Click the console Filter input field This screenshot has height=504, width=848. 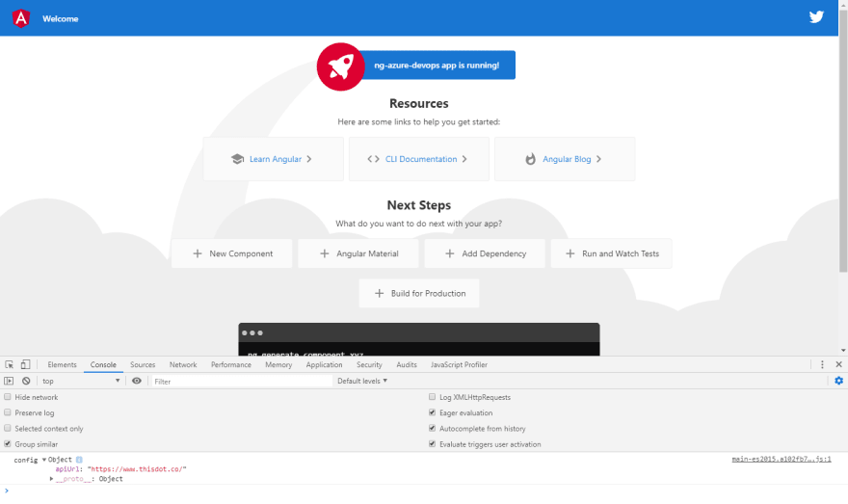242,382
